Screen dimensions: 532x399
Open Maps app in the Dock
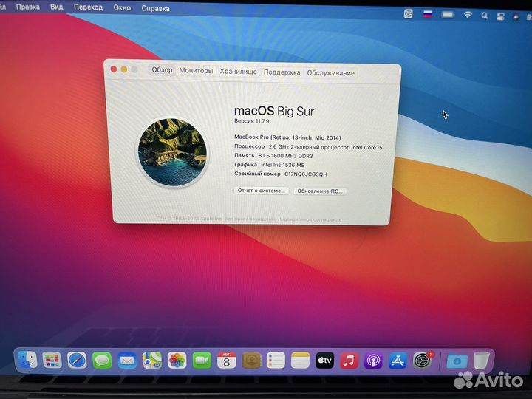(152, 360)
